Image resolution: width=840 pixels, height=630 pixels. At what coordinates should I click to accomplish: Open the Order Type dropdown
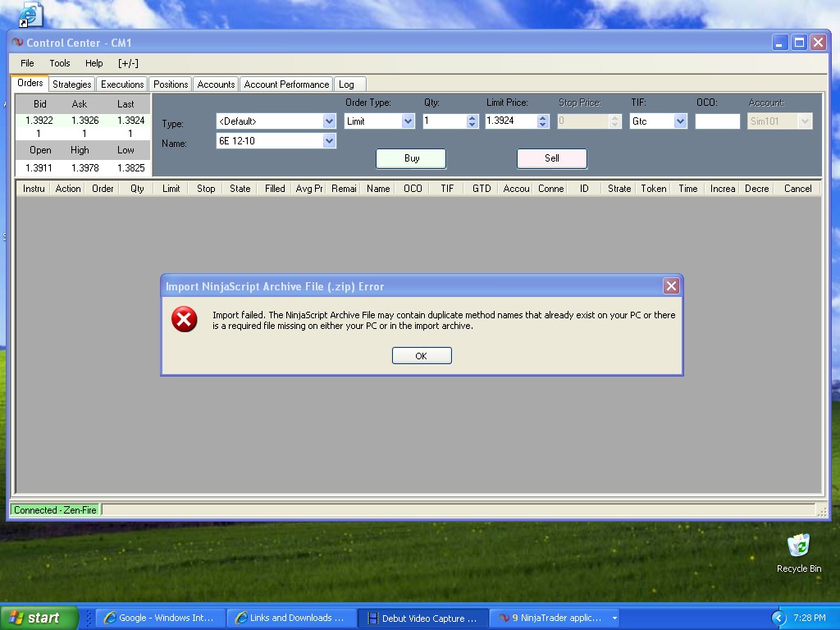click(x=408, y=121)
